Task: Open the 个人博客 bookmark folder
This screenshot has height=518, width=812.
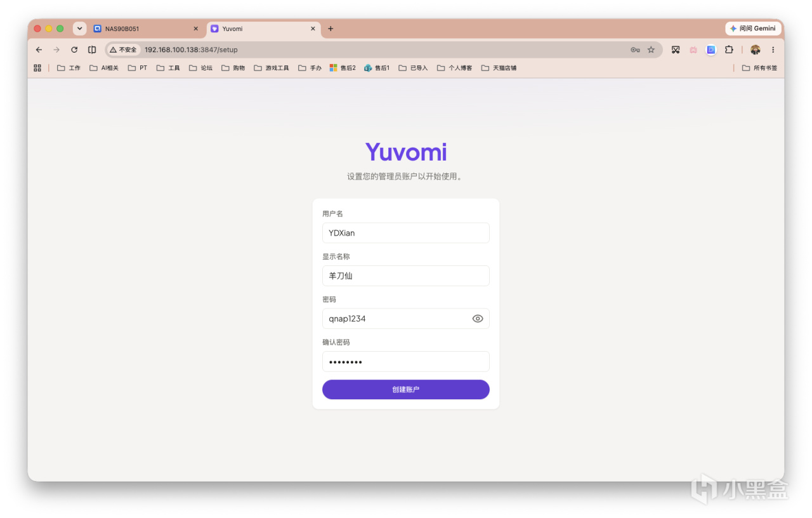Action: [454, 68]
